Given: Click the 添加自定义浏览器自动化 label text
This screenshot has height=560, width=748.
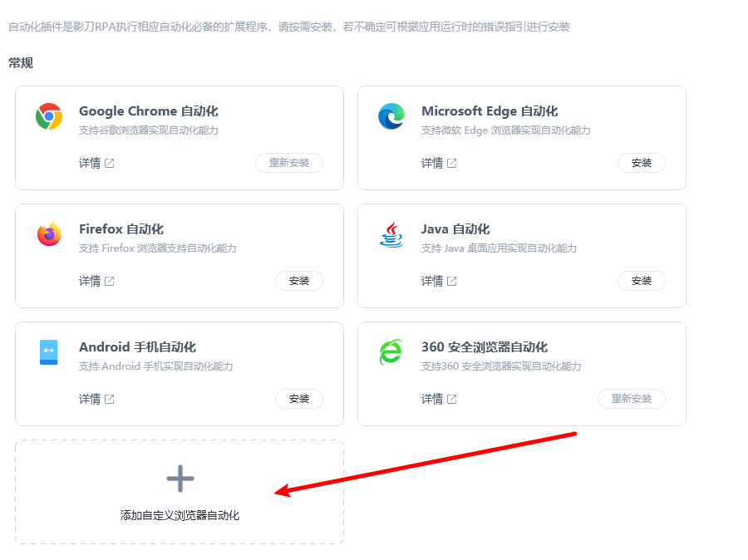Looking at the screenshot, I should click(x=180, y=516).
